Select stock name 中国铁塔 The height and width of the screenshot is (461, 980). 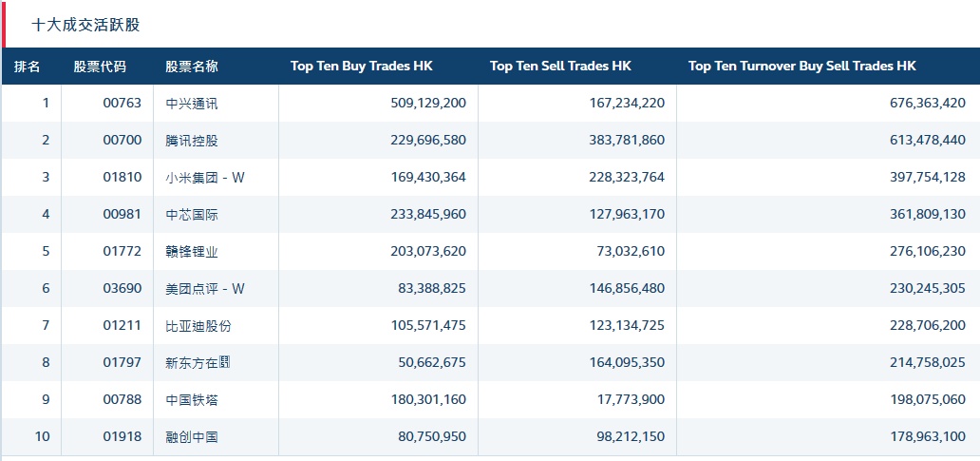click(x=192, y=400)
